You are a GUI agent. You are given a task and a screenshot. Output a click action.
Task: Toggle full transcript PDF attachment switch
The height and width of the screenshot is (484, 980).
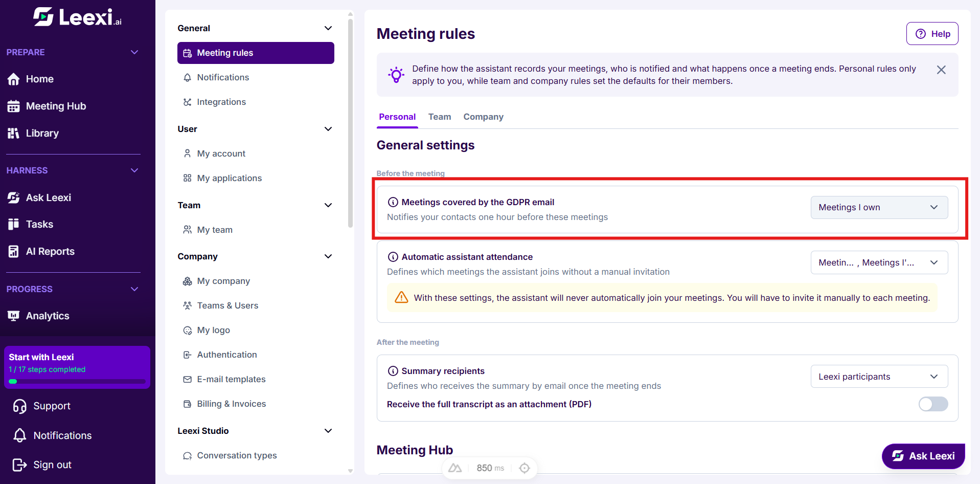point(933,404)
